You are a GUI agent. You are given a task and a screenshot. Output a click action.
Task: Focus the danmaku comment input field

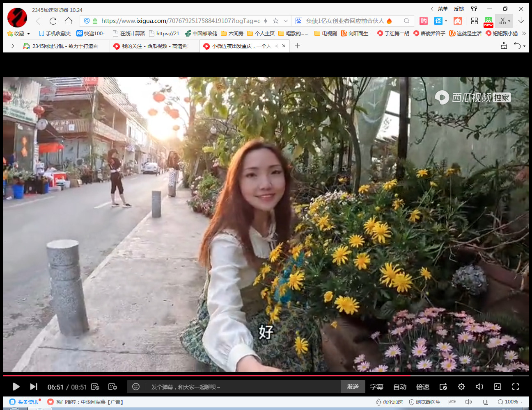click(242, 387)
